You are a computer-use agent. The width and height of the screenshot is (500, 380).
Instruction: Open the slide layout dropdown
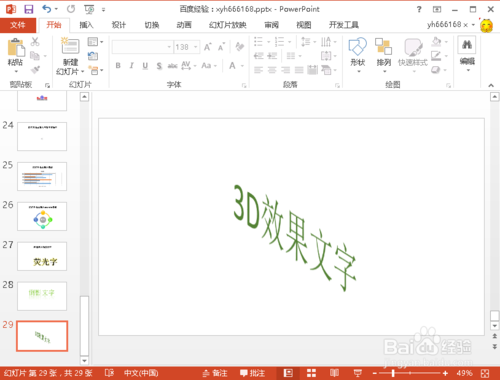tap(95, 42)
